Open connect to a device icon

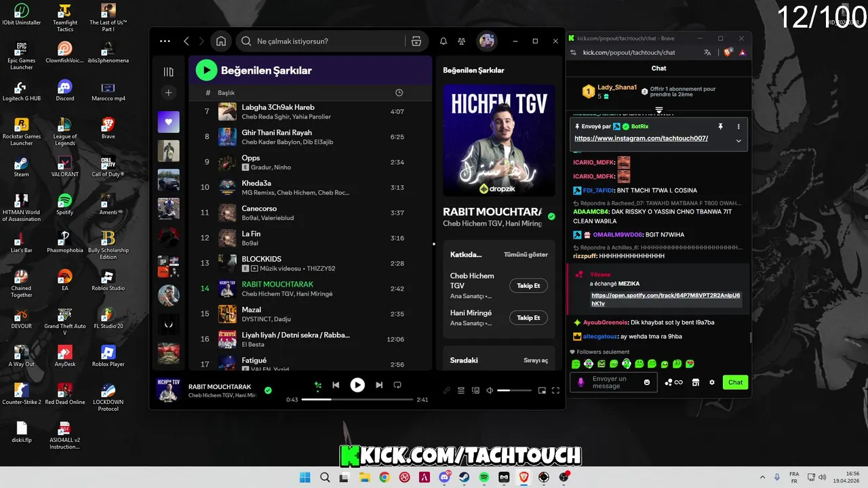475,390
